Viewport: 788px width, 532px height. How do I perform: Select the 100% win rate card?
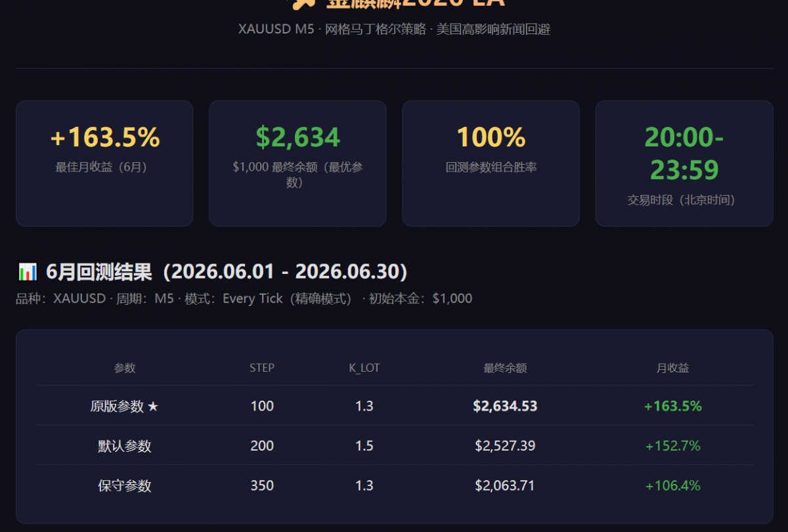click(x=491, y=164)
